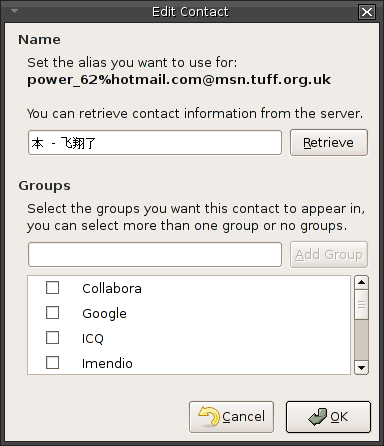Click the groups list scroll down arrow
This screenshot has width=384, height=446.
361,368
